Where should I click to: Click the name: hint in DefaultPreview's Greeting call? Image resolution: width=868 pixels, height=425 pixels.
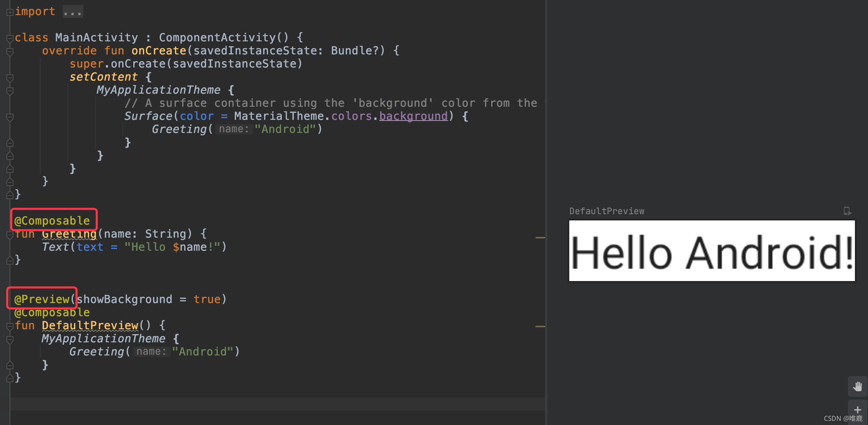click(x=151, y=352)
